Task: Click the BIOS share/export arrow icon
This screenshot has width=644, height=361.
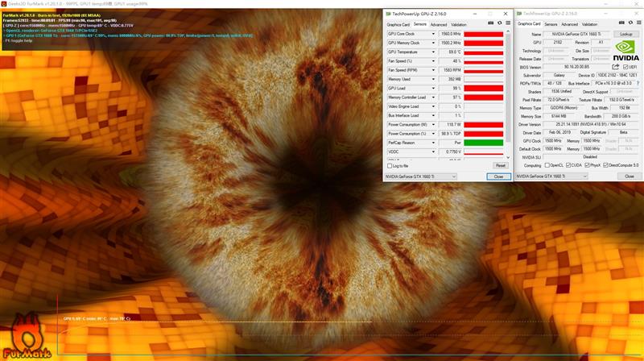Action: point(615,67)
